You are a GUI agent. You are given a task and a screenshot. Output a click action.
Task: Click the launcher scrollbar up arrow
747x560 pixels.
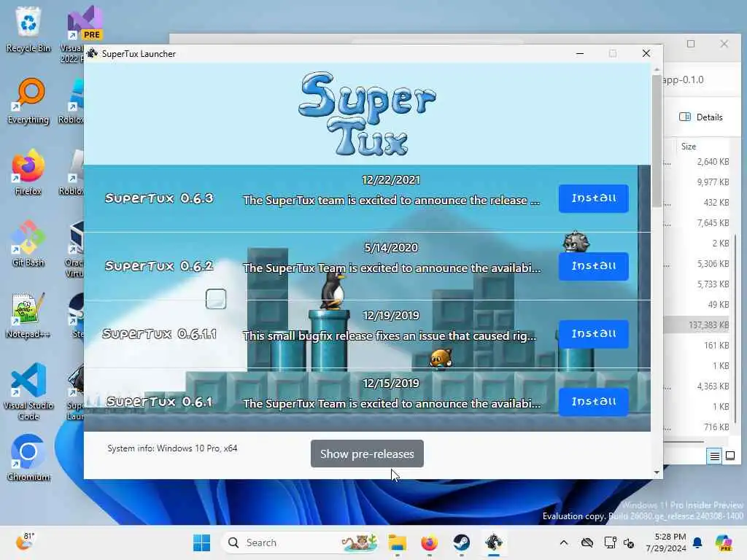(x=657, y=69)
